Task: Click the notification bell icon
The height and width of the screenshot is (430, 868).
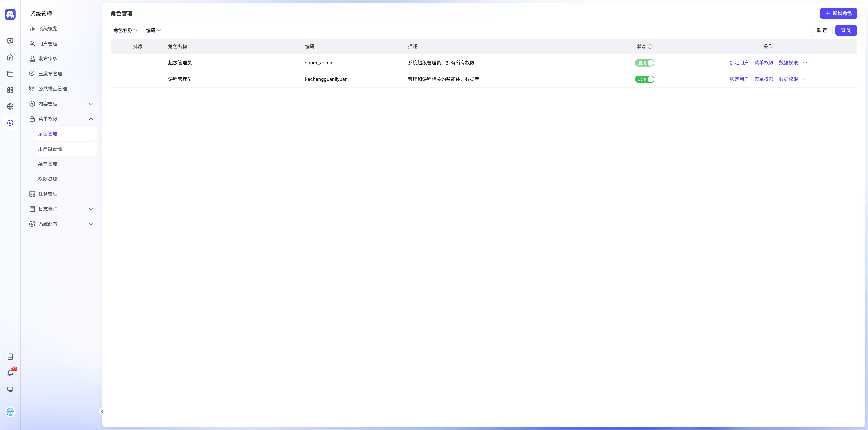Action: pos(10,373)
